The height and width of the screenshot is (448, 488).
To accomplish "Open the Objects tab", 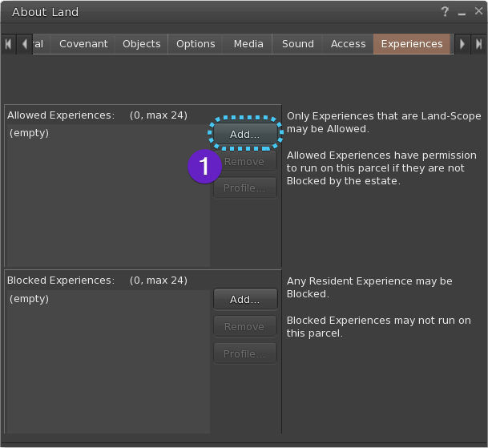I will 142,44.
